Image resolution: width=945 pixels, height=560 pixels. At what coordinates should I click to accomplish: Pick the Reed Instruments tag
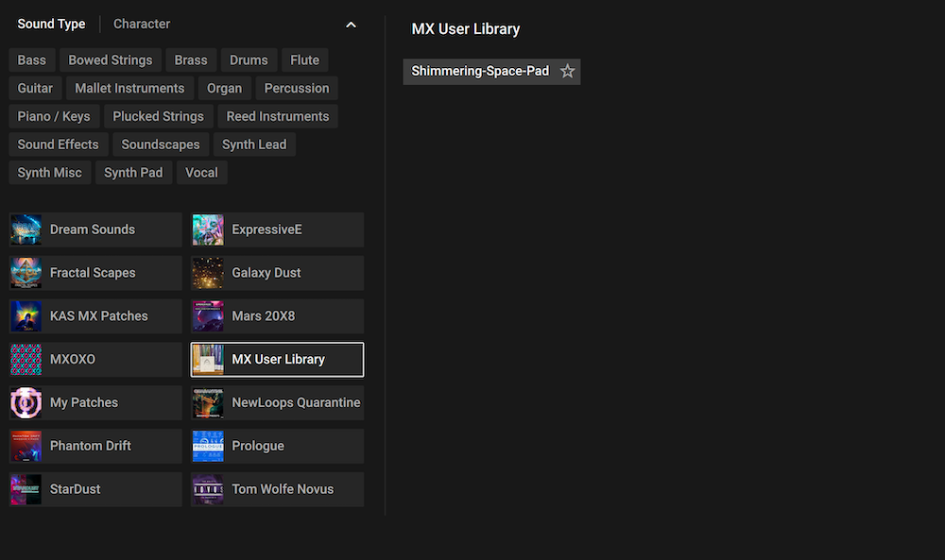[x=278, y=117]
